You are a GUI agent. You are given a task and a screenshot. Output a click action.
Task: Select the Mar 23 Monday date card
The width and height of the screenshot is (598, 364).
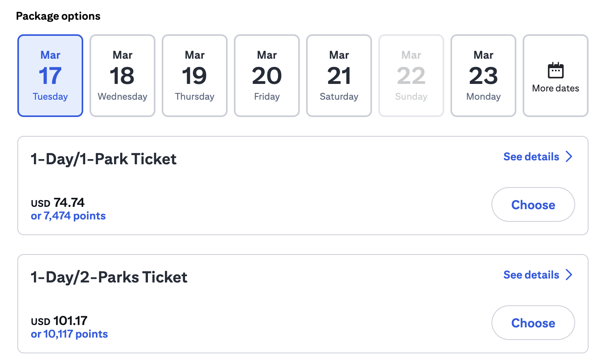(x=483, y=75)
